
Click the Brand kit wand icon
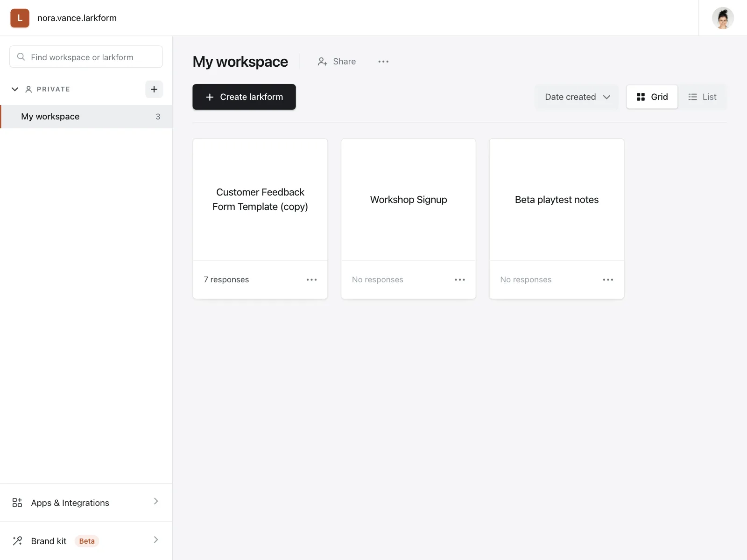[17, 541]
